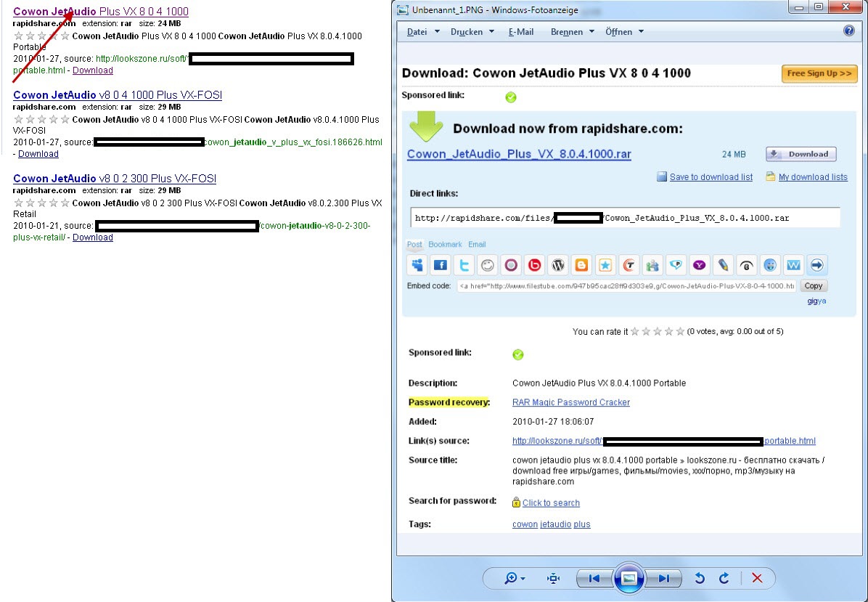This screenshot has width=868, height=602.
Task: Click Download under v8 0 2 300 result
Action: tap(92, 237)
